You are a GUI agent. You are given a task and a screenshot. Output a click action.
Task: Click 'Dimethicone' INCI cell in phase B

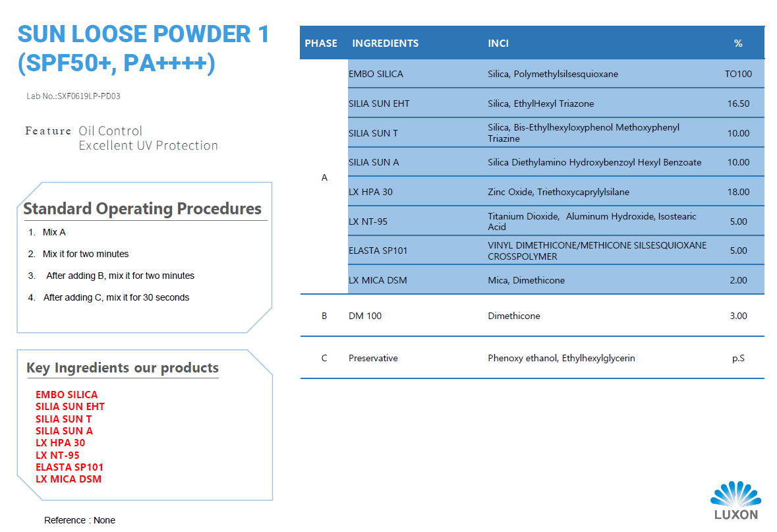tap(514, 316)
